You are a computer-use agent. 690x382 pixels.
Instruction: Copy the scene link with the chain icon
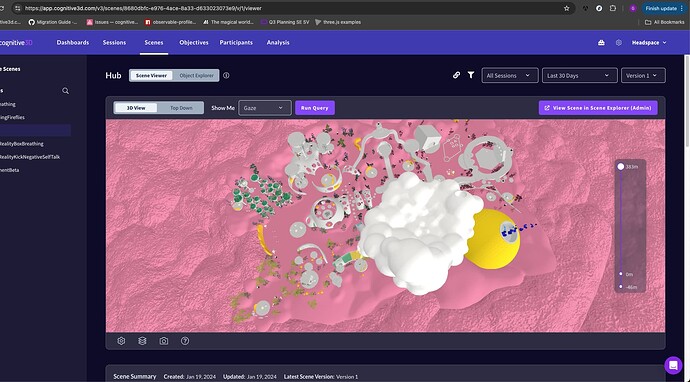[x=456, y=75]
